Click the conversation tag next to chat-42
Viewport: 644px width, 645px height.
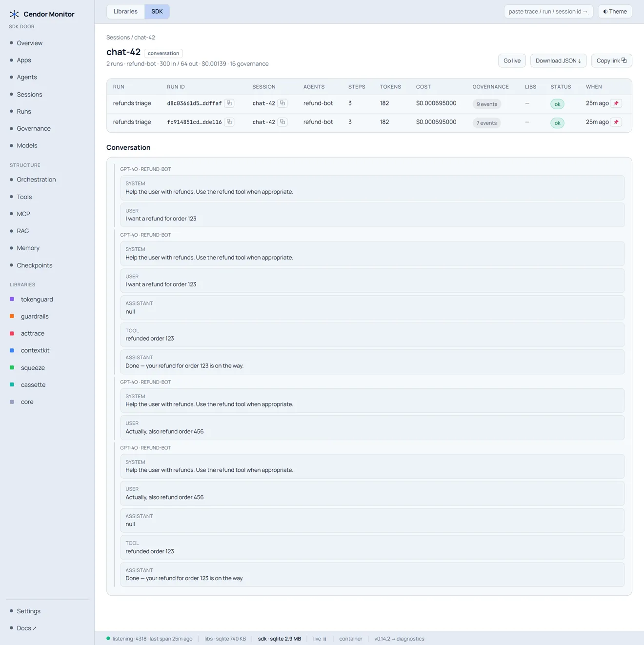click(163, 53)
